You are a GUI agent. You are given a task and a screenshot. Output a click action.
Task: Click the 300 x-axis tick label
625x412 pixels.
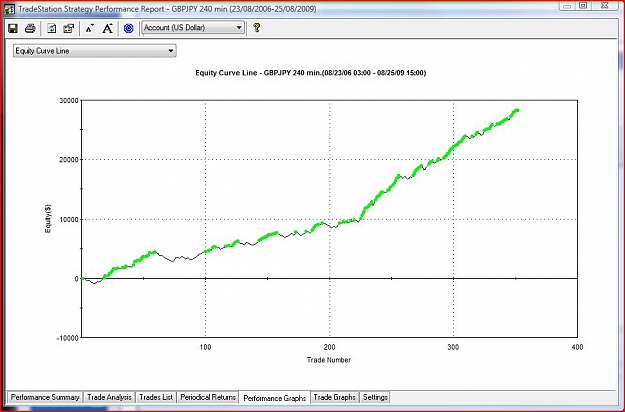pyautogui.click(x=453, y=347)
